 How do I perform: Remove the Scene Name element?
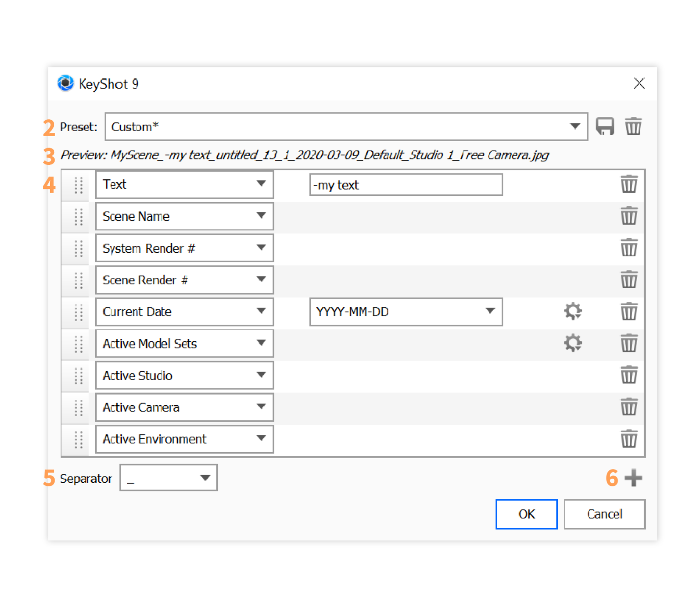[629, 216]
